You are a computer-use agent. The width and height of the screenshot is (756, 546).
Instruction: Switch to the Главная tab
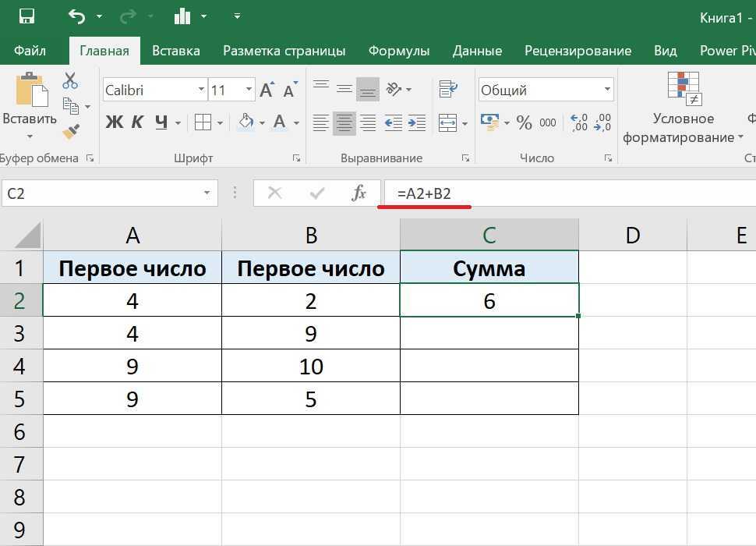point(104,51)
